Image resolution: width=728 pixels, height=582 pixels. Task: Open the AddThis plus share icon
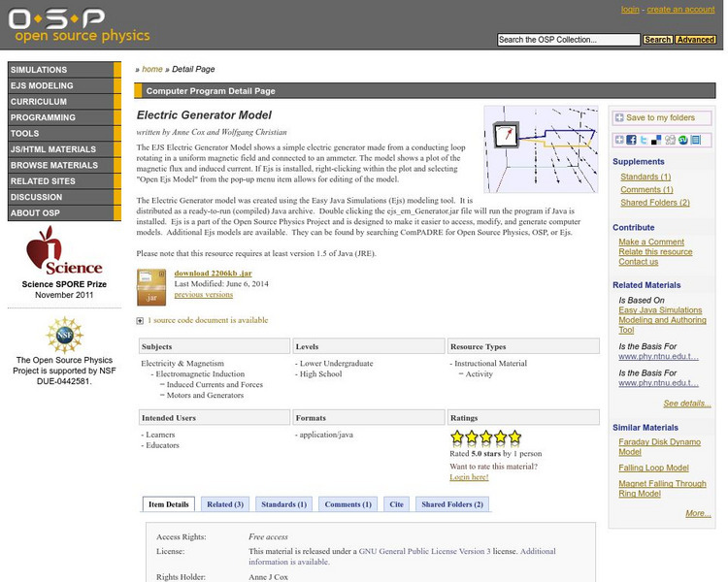coord(619,140)
